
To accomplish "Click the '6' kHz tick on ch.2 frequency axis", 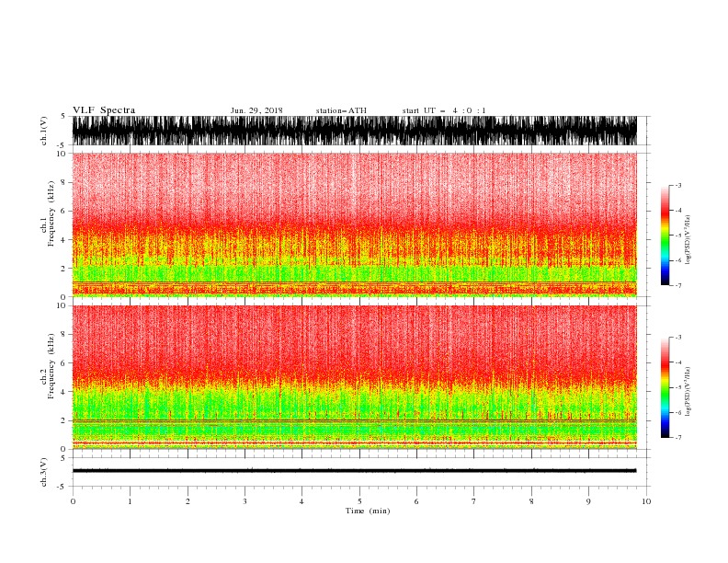I will click(63, 362).
